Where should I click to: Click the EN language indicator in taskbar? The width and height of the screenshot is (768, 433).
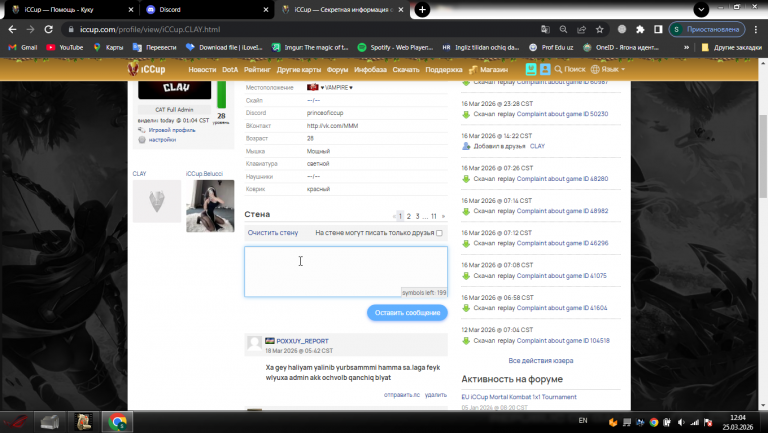click(x=583, y=420)
